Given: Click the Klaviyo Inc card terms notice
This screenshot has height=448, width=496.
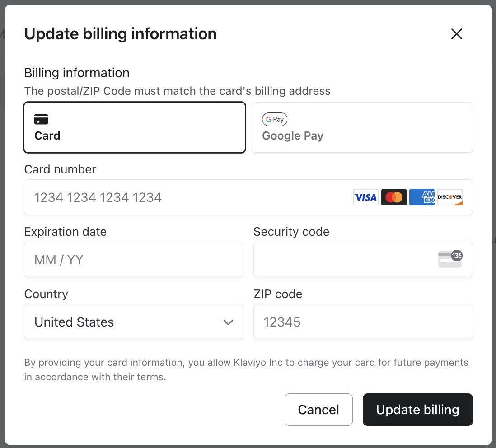Looking at the screenshot, I should 246,369.
